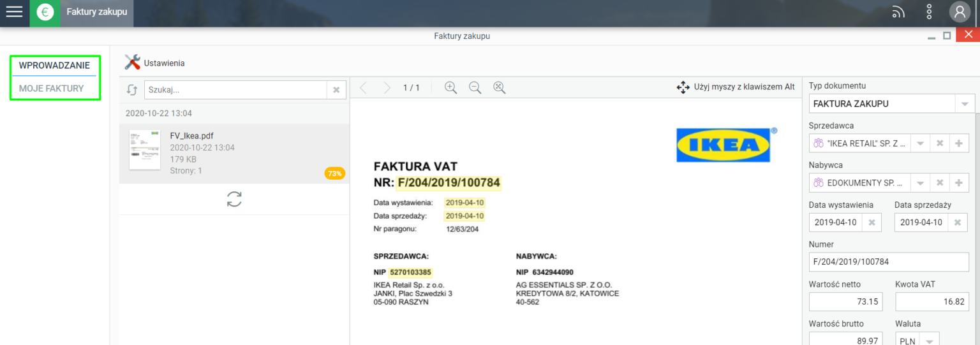Click the Nr paragonu value 12/63/204
This screenshot has width=980, height=345.
(x=463, y=229)
